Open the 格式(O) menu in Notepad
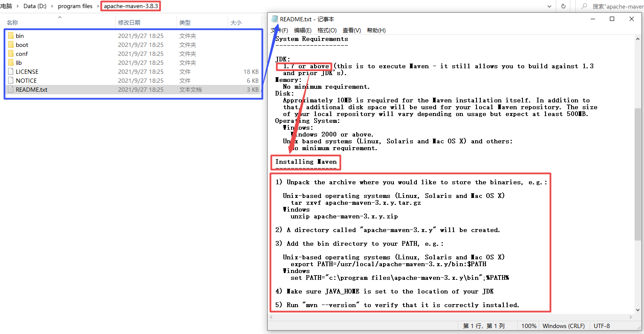Image resolution: width=644 pixels, height=334 pixels. point(327,31)
